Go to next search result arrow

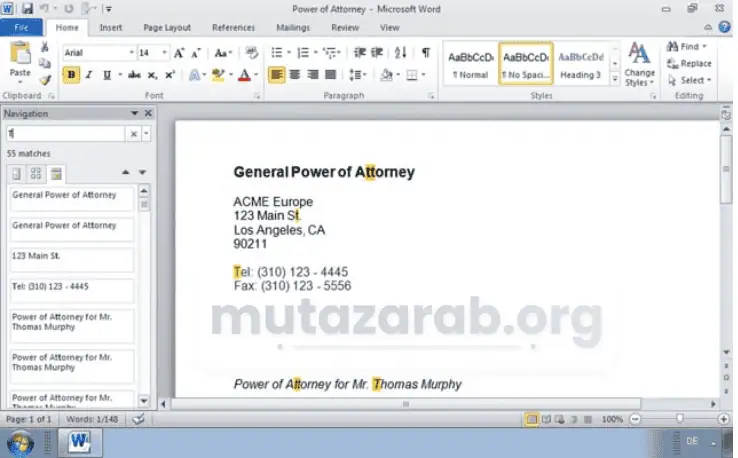(x=142, y=173)
